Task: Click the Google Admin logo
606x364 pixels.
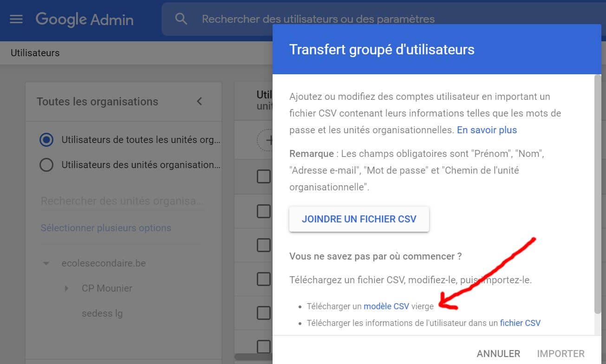Action: 85,19
